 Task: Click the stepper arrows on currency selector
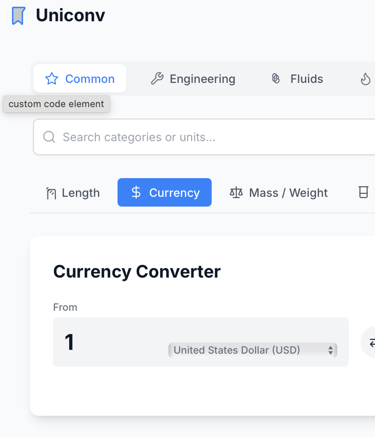pyautogui.click(x=330, y=350)
